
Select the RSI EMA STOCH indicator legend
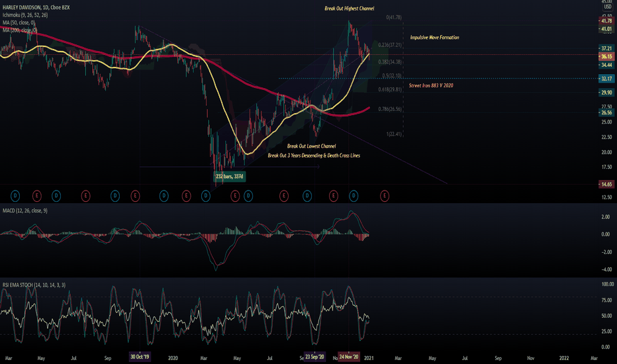34,285
